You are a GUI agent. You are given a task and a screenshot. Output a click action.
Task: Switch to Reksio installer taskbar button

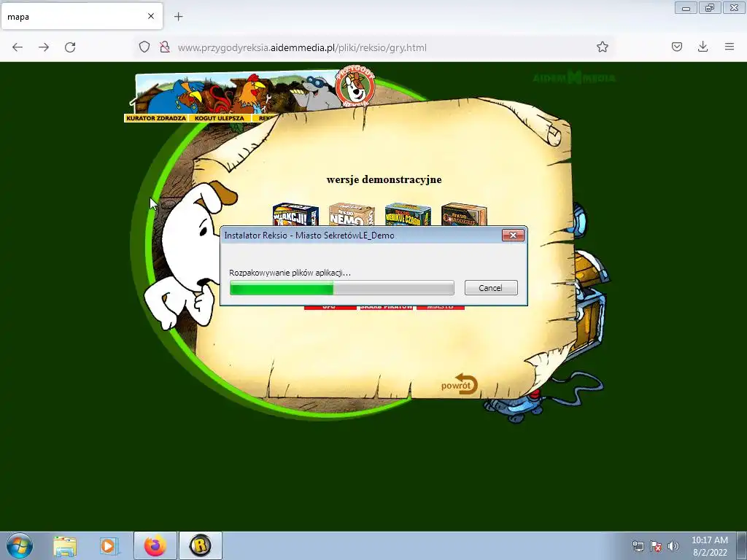coord(201,545)
